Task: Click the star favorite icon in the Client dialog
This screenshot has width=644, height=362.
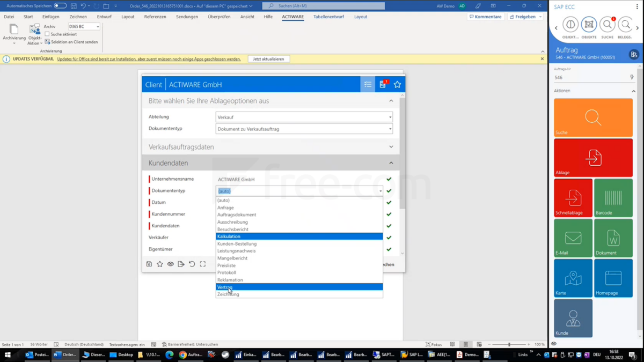Action: click(397, 84)
